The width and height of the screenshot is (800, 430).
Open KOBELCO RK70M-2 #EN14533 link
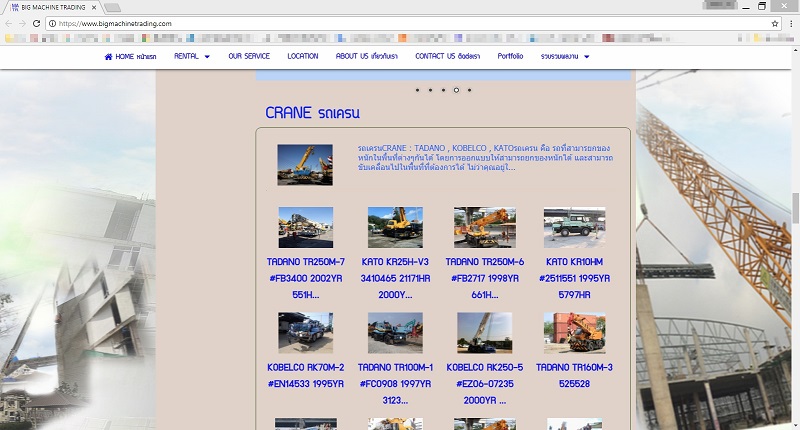306,375
